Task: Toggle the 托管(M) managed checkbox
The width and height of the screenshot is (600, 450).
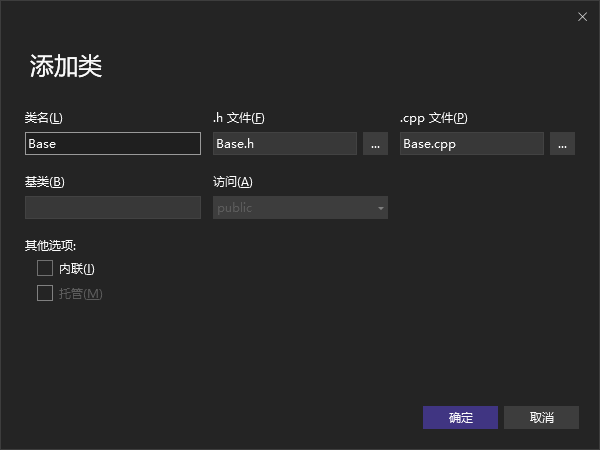Action: point(45,293)
